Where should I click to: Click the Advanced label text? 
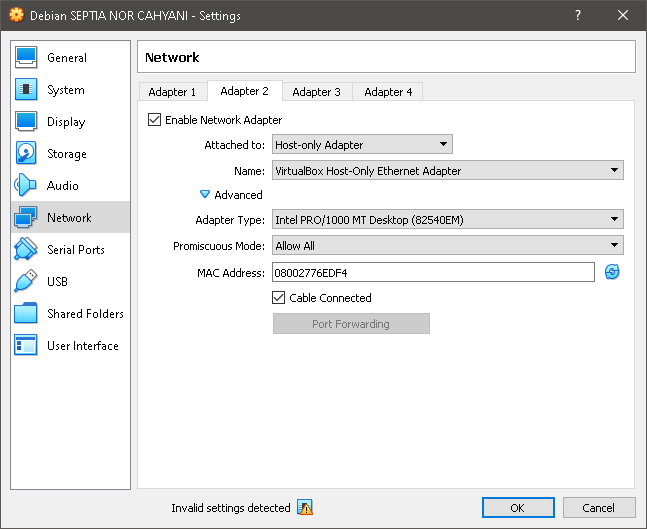pos(238,195)
